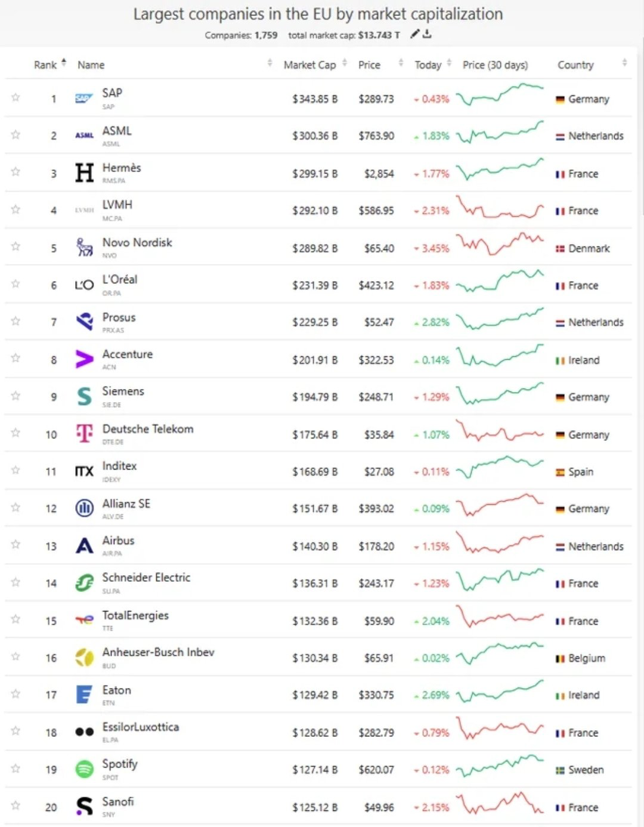Click the Allianz SE logo
This screenshot has width=644, height=827.
tap(84, 508)
